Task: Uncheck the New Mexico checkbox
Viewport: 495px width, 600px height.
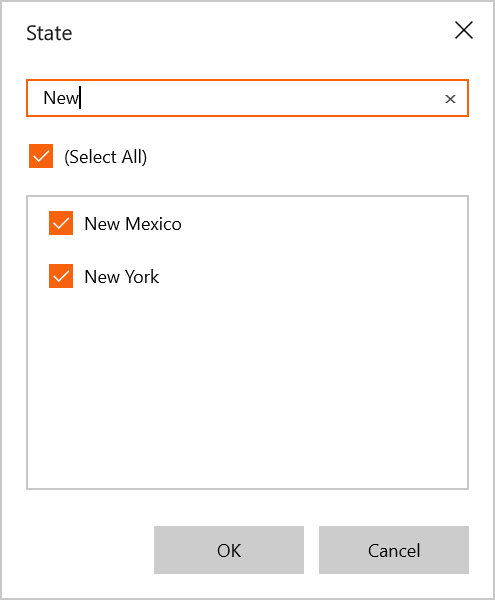Action: click(x=61, y=223)
